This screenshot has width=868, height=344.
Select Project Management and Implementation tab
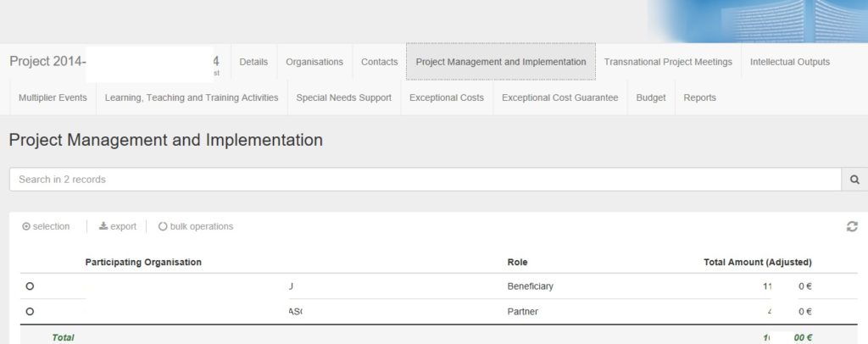pyautogui.click(x=501, y=62)
